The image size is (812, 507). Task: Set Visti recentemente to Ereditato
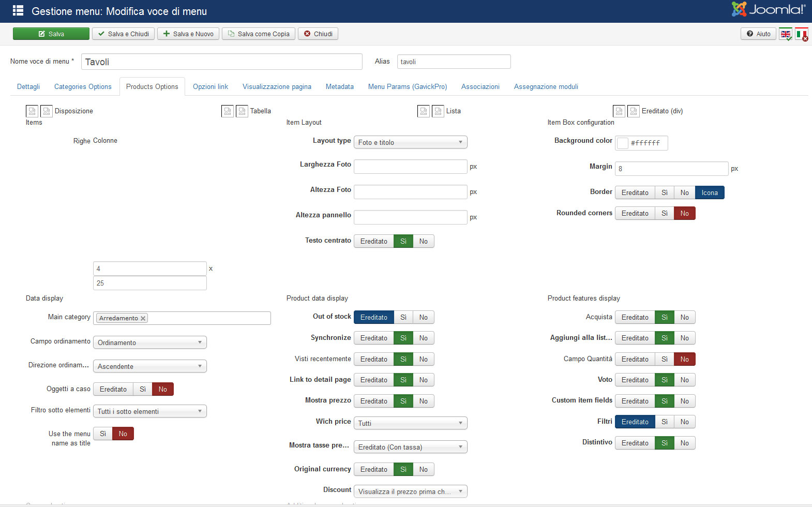(x=374, y=359)
